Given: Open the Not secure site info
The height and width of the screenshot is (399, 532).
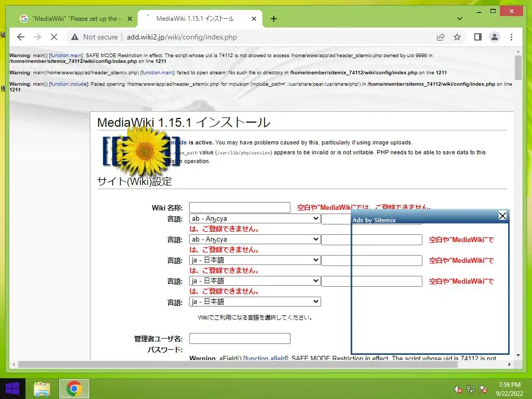Looking at the screenshot, I should pyautogui.click(x=95, y=37).
